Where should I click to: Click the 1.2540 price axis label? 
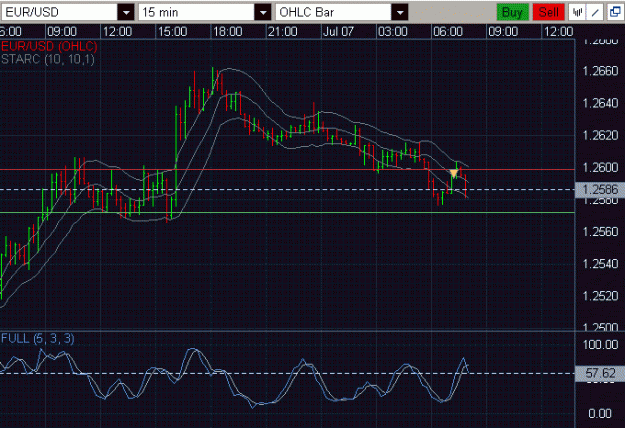click(600, 264)
